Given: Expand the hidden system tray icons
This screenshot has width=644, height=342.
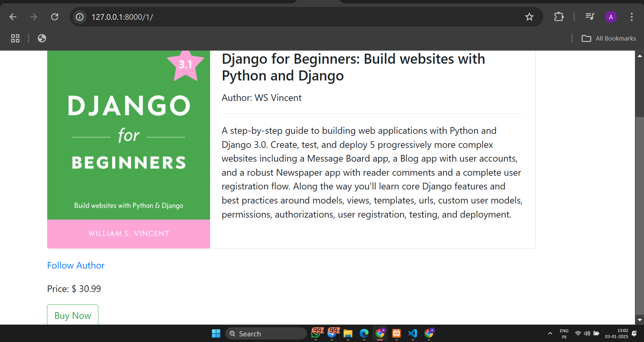Looking at the screenshot, I should coord(550,333).
